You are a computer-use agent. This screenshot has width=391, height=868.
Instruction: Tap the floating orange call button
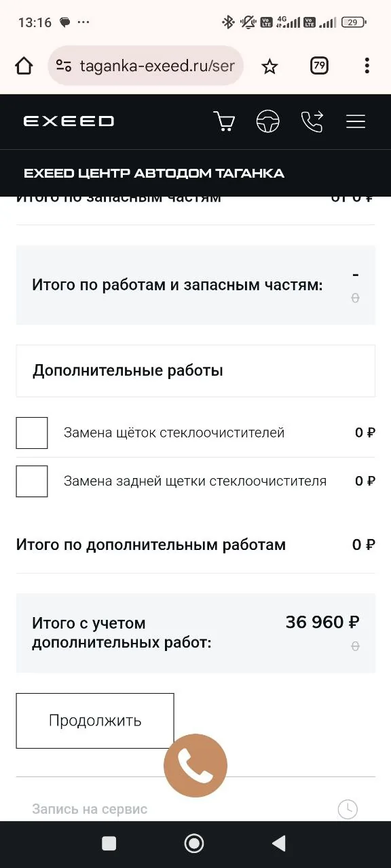195,766
